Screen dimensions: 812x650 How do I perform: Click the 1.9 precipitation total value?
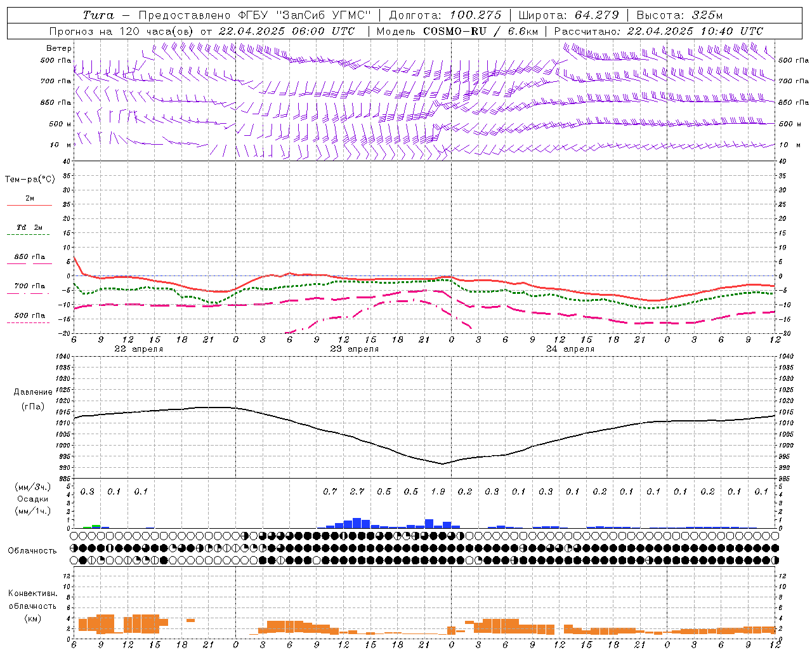tap(438, 492)
